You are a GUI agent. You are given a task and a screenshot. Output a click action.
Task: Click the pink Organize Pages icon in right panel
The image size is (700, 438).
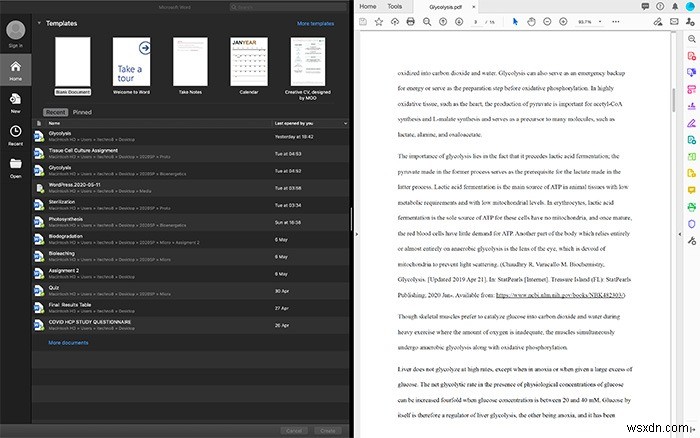692,89
